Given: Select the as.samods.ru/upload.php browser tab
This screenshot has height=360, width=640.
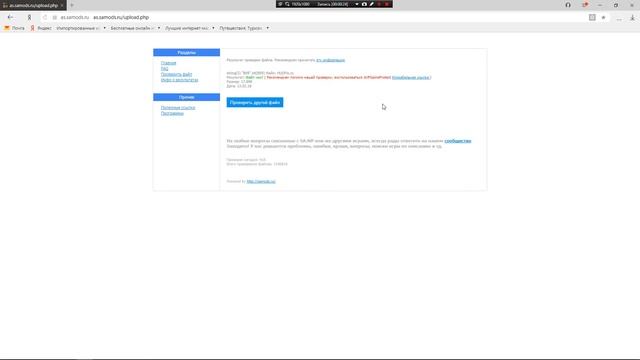Looking at the screenshot, I should click(33, 6).
